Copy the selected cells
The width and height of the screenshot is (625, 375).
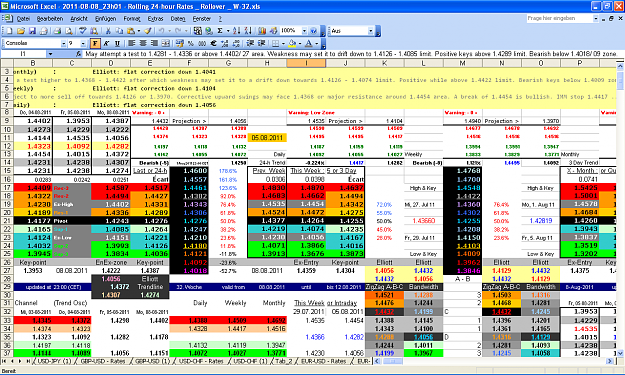[x=119, y=31]
